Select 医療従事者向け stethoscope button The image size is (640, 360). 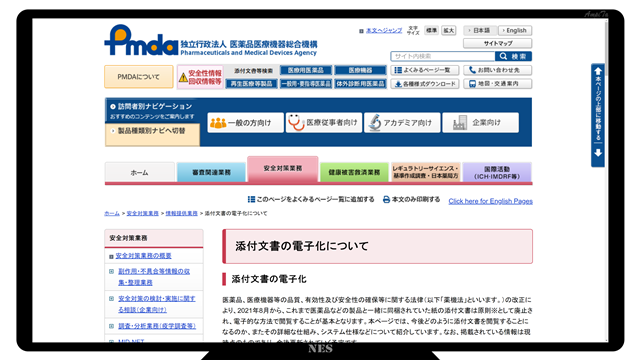(x=324, y=122)
